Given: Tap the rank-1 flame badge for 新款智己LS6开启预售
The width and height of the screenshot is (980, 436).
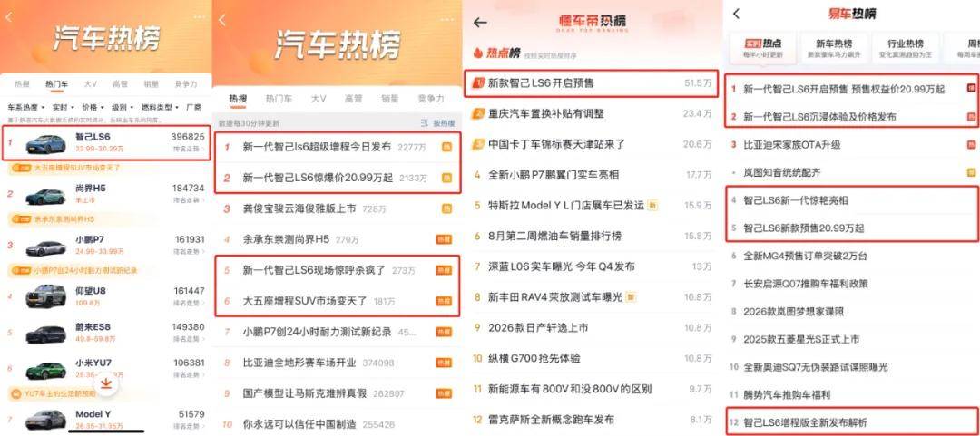Looking at the screenshot, I should point(478,83).
